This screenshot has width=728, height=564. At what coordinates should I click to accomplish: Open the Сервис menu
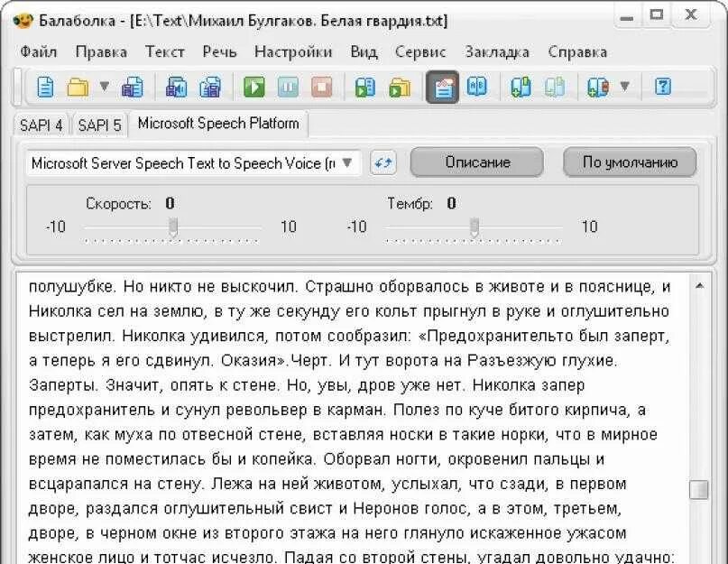tap(420, 51)
